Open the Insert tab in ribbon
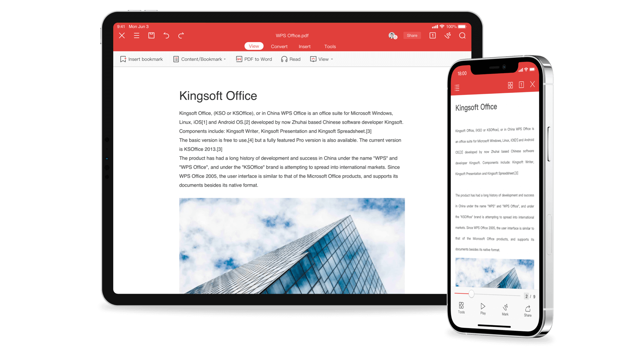 (x=304, y=46)
